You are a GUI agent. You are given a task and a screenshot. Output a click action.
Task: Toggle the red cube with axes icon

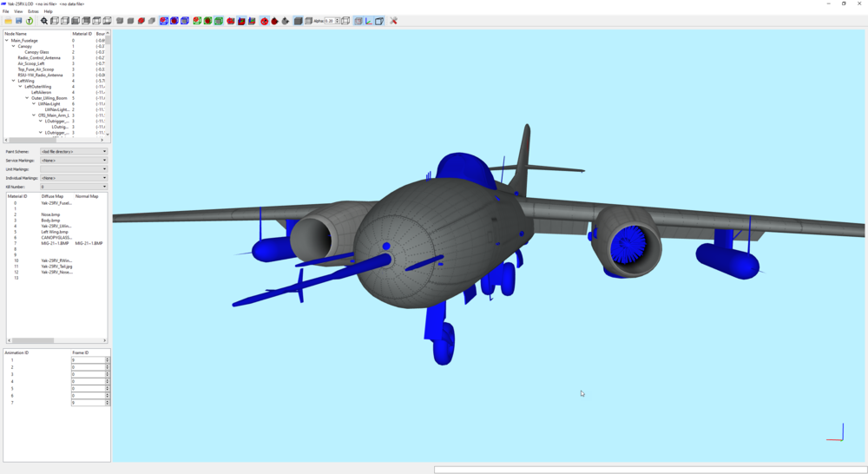coord(241,21)
